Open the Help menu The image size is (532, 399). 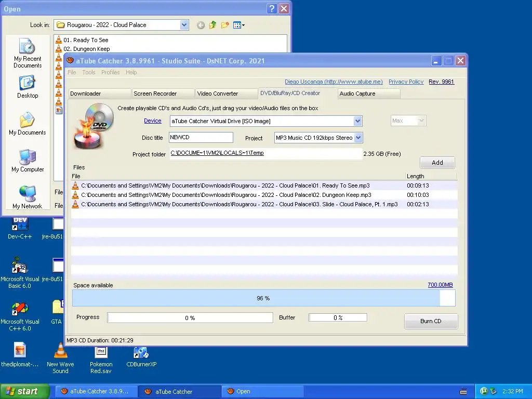pyautogui.click(x=131, y=72)
